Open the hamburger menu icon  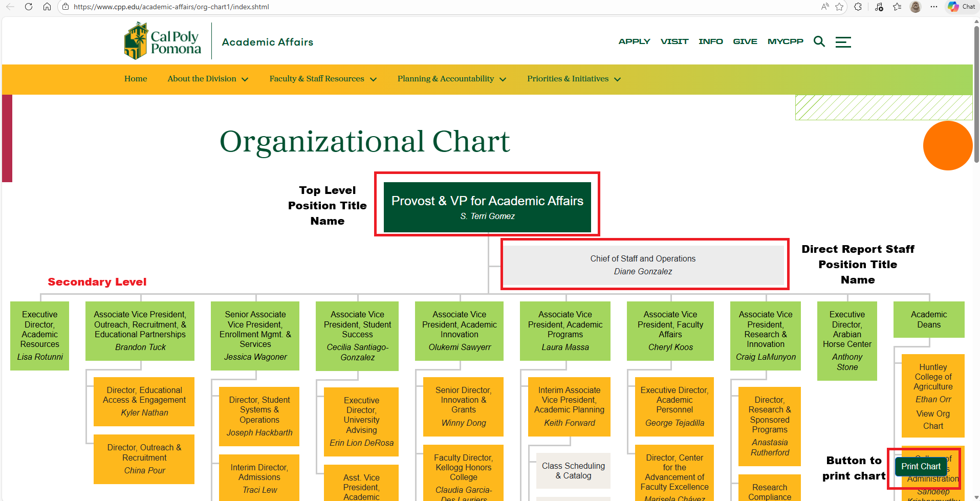tap(843, 42)
